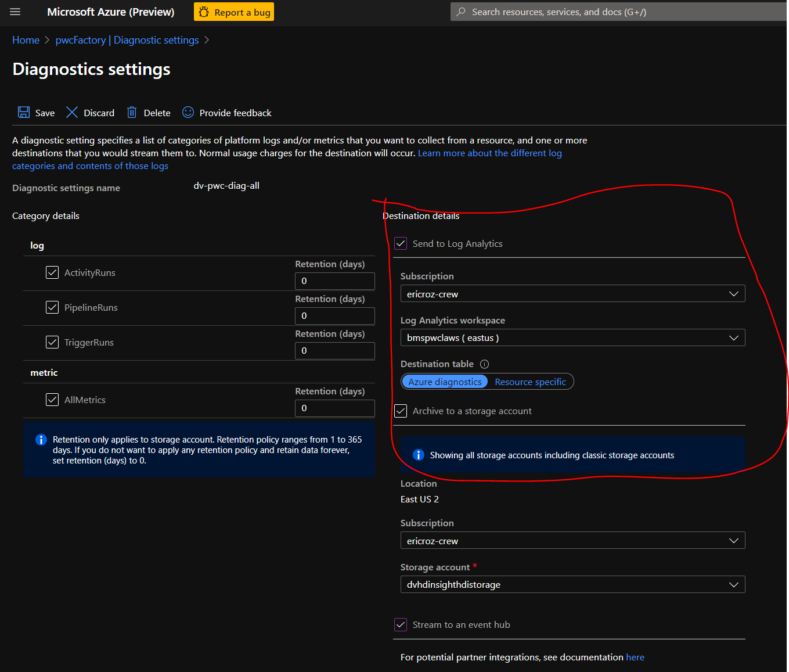Click the bug icon in Report a bug
Screen dimensions: 789x672
(x=204, y=12)
